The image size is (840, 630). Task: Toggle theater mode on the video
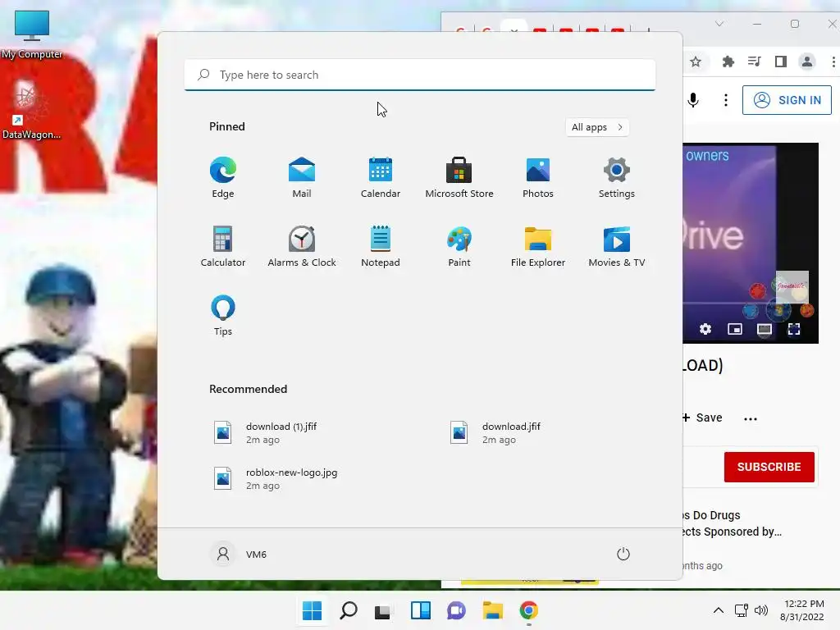(765, 329)
